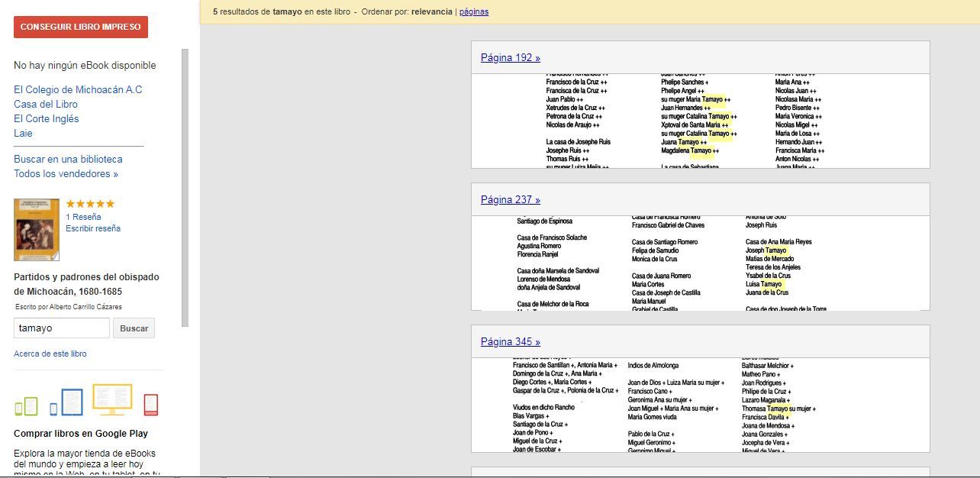Click the red CONSEGUIR LIBRO IMPRESO button
This screenshot has height=478, width=980.
[x=81, y=27]
